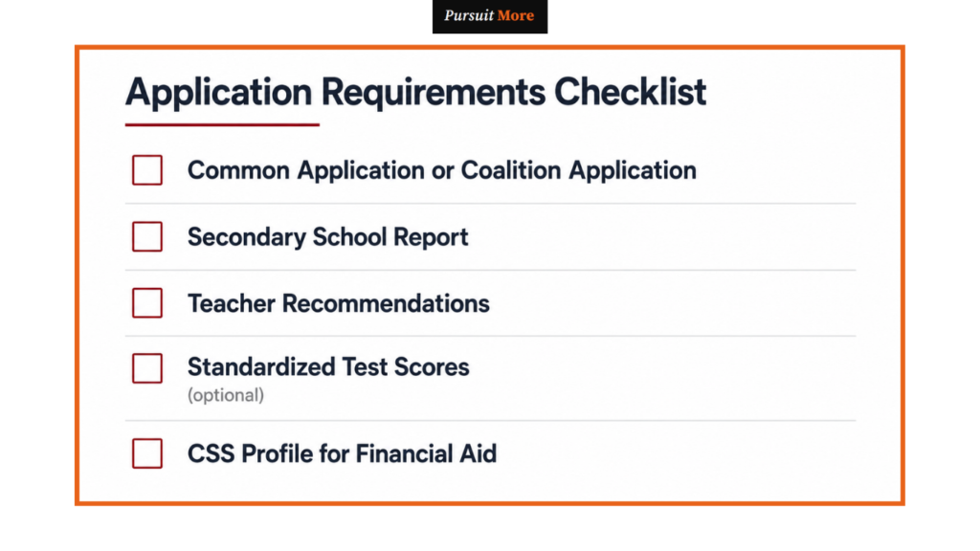Click the word Checklist in the heading
The width and height of the screenshot is (980, 551).
point(630,92)
